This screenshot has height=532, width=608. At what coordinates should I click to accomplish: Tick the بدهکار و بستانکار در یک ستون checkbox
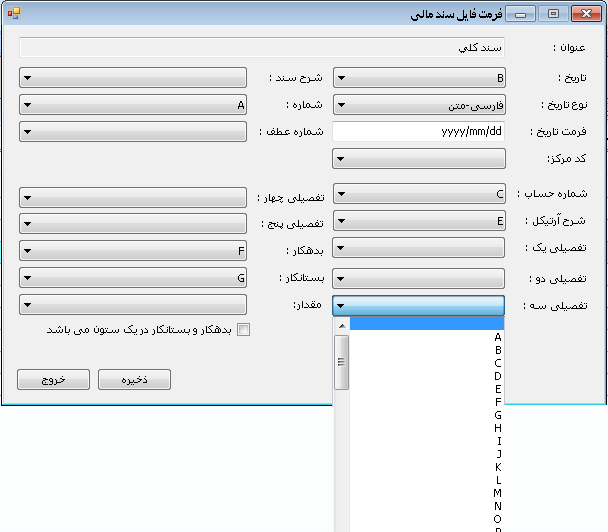244,330
